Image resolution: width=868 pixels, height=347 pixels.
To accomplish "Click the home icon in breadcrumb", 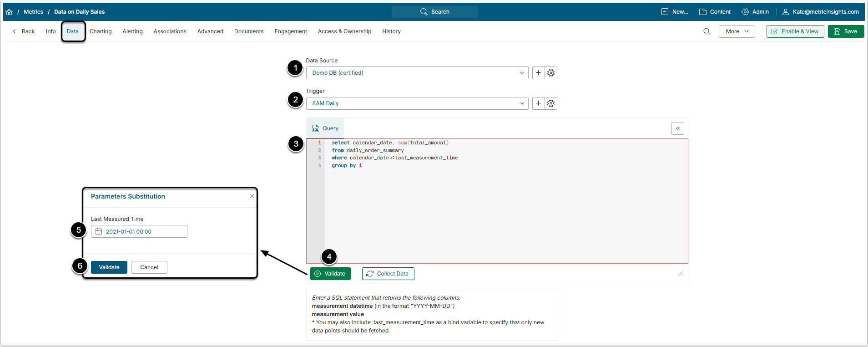I will (x=9, y=12).
